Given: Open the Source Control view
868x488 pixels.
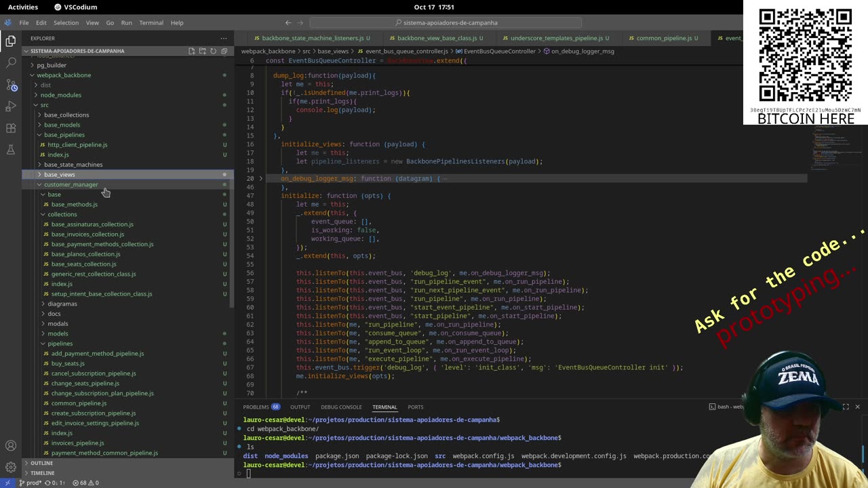Looking at the screenshot, I should 11,85.
